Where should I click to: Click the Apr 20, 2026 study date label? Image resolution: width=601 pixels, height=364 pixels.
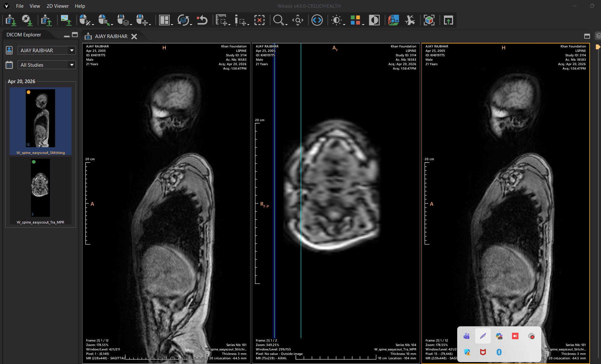(21, 81)
